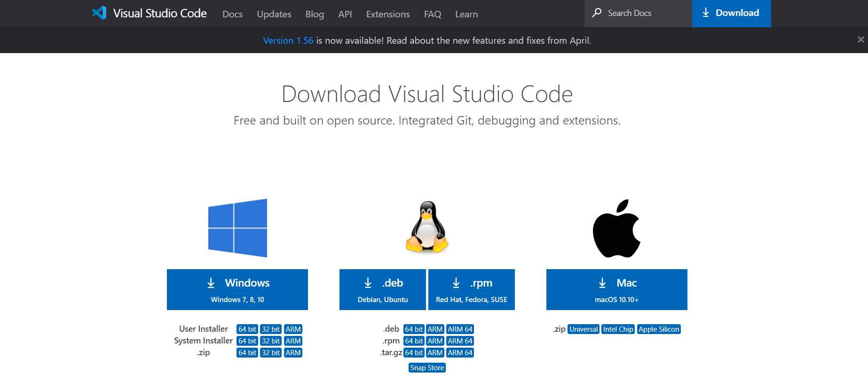Viewport: 868px width, 389px height.
Task: Open the Snap Store link
Action: 427,368
